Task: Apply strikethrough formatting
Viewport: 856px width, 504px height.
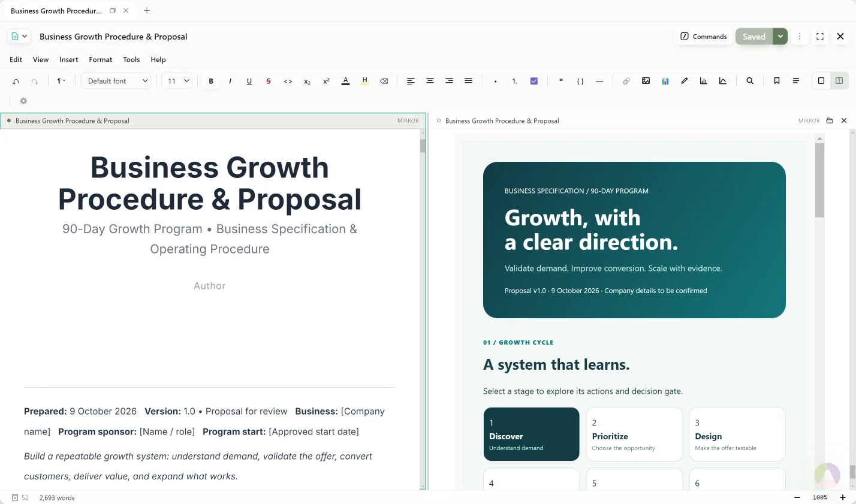Action: [x=269, y=81]
